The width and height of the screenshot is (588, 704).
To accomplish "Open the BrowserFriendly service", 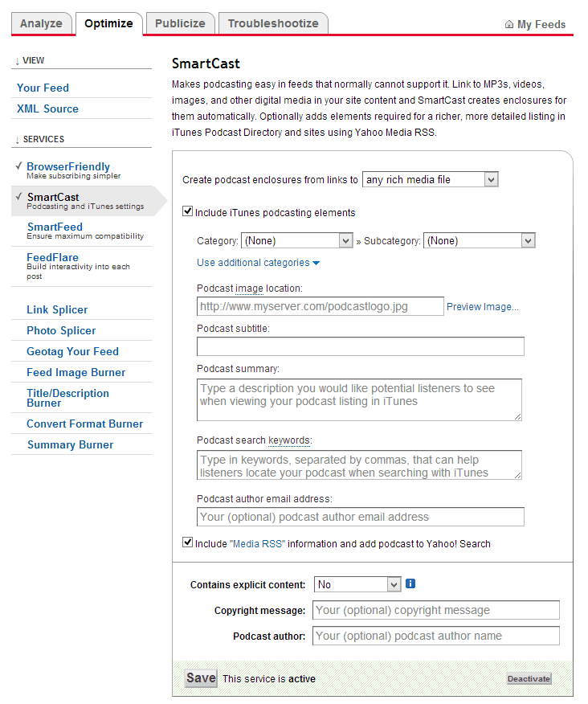I will [x=68, y=167].
